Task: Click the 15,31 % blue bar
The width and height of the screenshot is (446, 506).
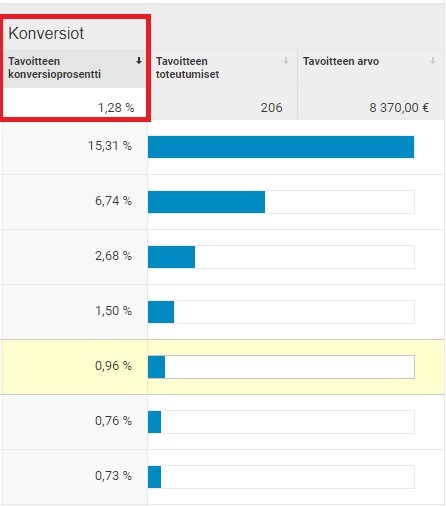Action: tap(281, 147)
